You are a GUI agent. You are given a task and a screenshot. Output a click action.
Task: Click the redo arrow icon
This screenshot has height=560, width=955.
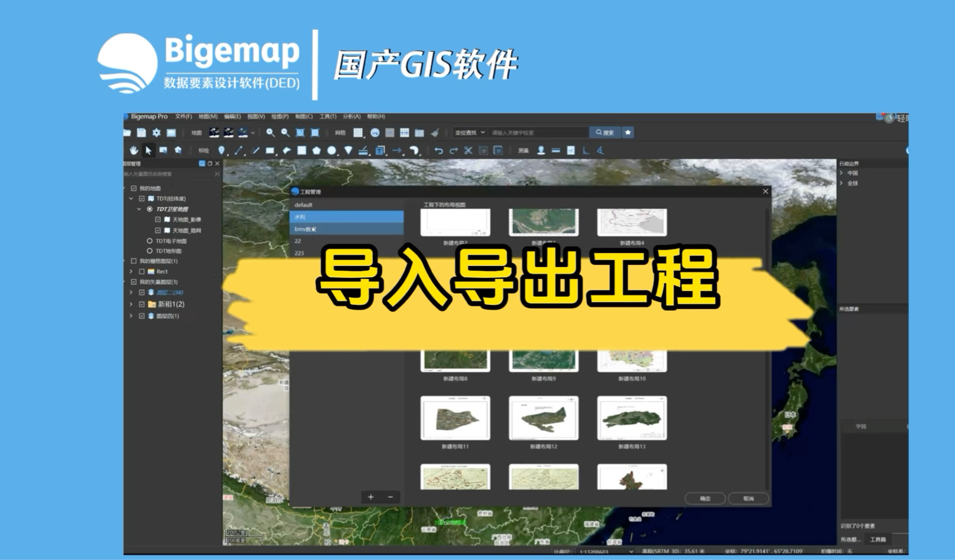pos(453,151)
